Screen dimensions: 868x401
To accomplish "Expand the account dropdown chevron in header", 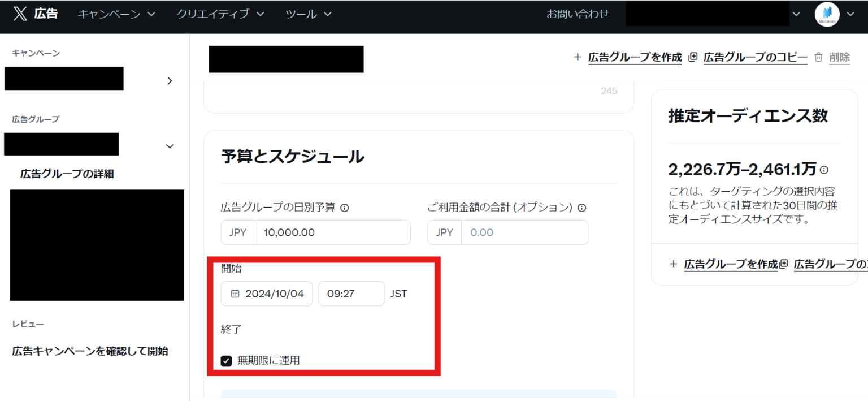I will [797, 14].
